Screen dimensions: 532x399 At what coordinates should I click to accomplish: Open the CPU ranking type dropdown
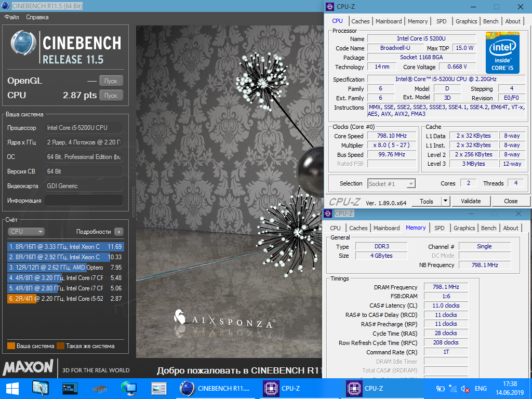(26, 232)
